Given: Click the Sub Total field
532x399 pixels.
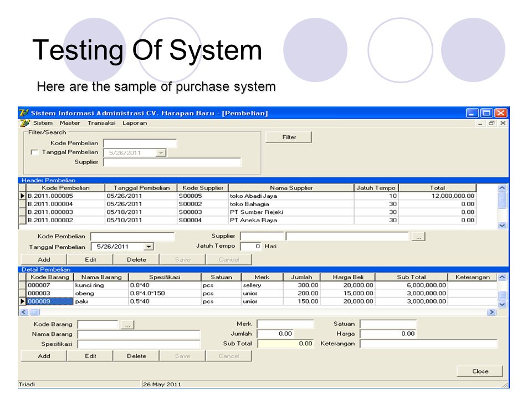Looking at the screenshot, I should pos(285,344).
